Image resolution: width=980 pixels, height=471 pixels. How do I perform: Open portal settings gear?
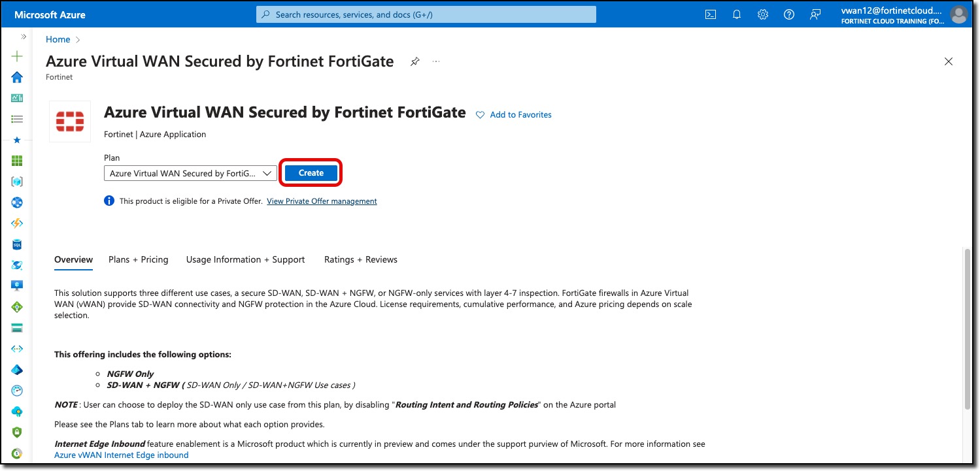tap(763, 14)
